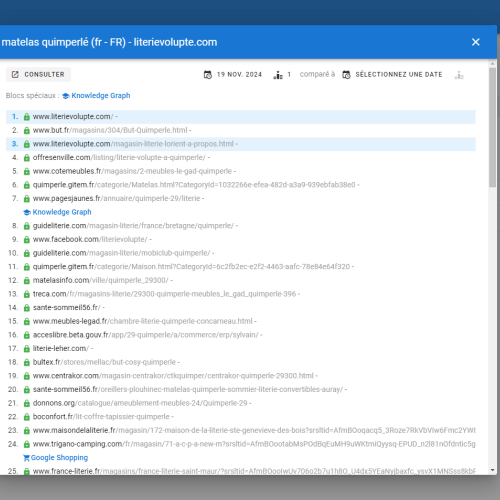
Task: Select the first www.literievolupte.com result row
Action: [x=241, y=117]
